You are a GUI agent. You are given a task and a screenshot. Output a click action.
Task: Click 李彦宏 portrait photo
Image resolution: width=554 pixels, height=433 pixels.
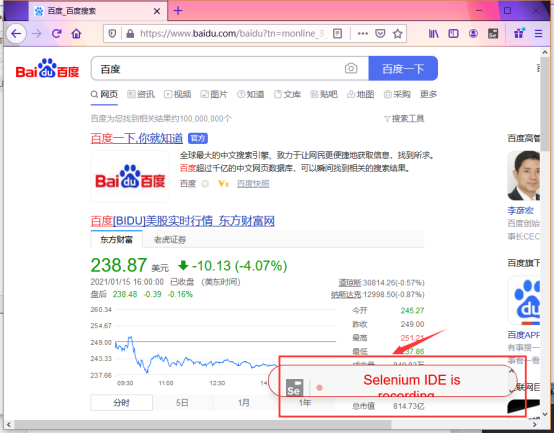pyautogui.click(x=524, y=176)
